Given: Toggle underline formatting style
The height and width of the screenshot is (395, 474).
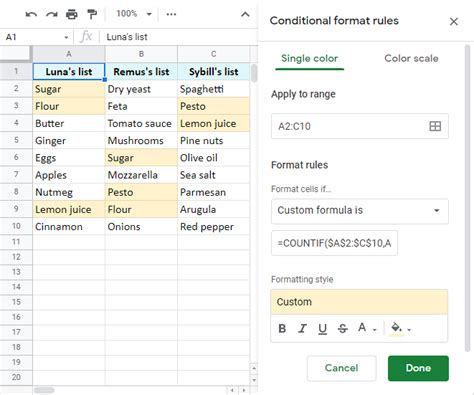Looking at the screenshot, I should pos(322,329).
